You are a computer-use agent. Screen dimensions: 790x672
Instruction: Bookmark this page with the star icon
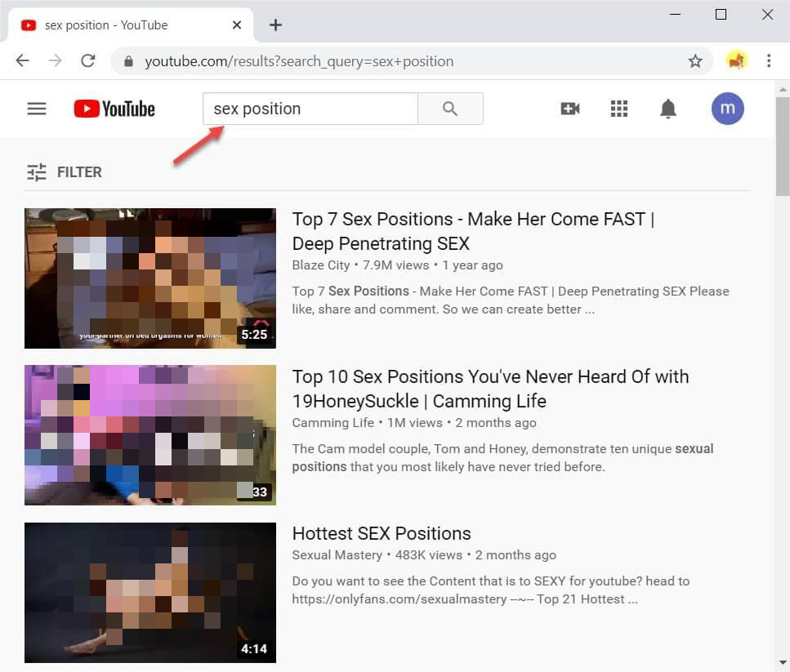click(x=695, y=61)
